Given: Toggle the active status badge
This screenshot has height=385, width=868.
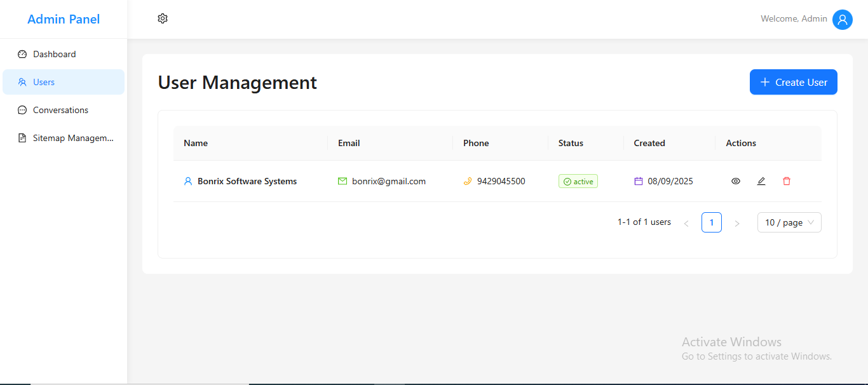Looking at the screenshot, I should [578, 181].
